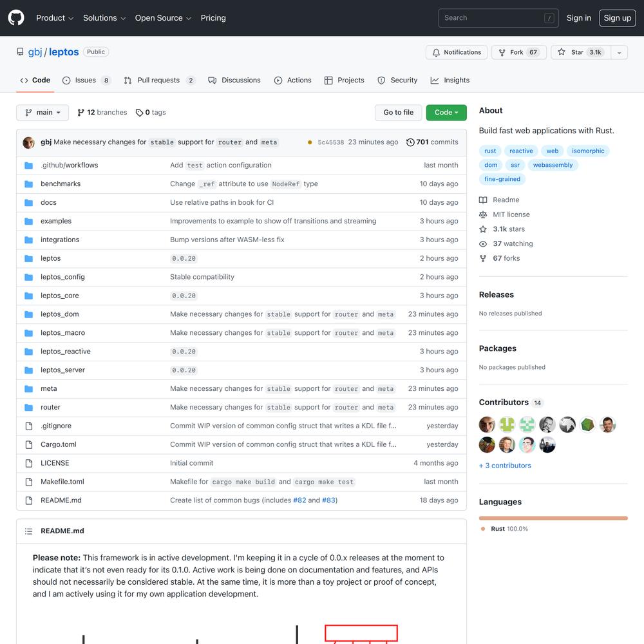Click the Sign up button
644x644 pixels.
point(618,18)
